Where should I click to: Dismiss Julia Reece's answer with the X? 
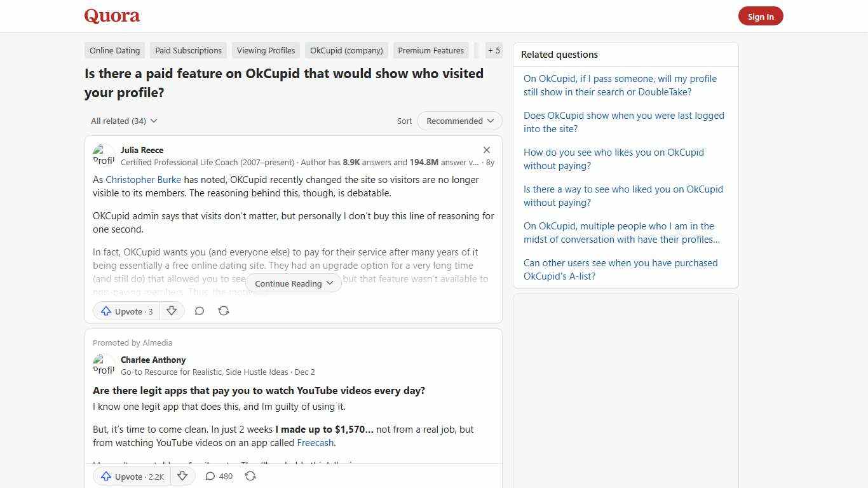[x=487, y=150]
